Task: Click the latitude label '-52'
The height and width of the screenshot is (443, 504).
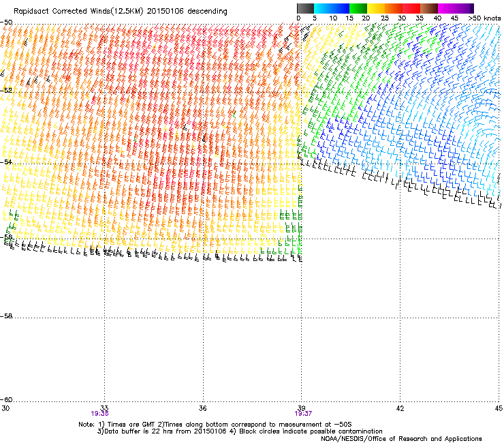Action: tap(6, 91)
